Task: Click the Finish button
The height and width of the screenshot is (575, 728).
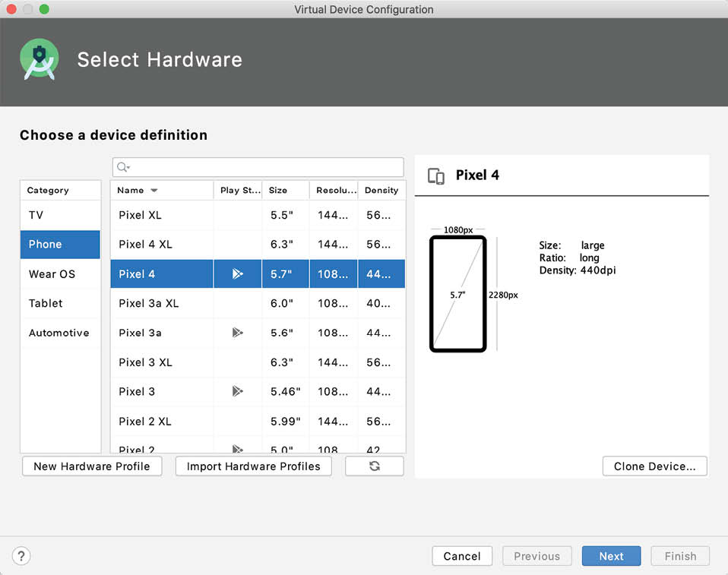Action: pos(680,556)
